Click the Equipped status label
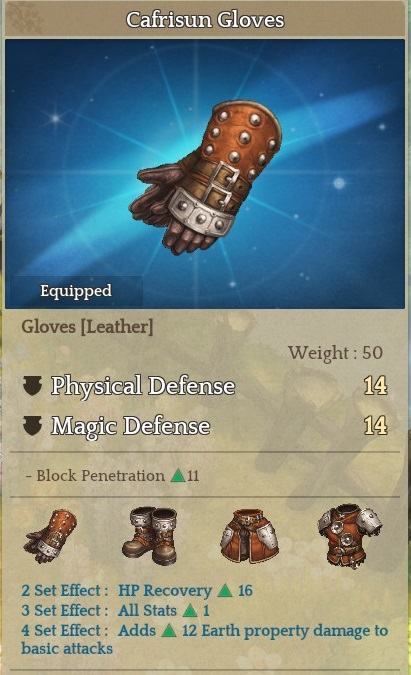The width and height of the screenshot is (411, 675). click(x=76, y=291)
